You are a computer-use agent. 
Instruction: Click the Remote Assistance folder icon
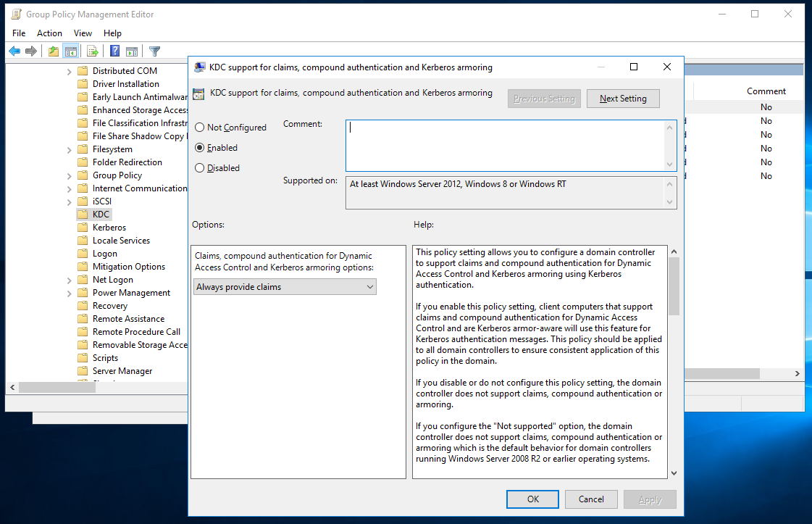coord(83,318)
